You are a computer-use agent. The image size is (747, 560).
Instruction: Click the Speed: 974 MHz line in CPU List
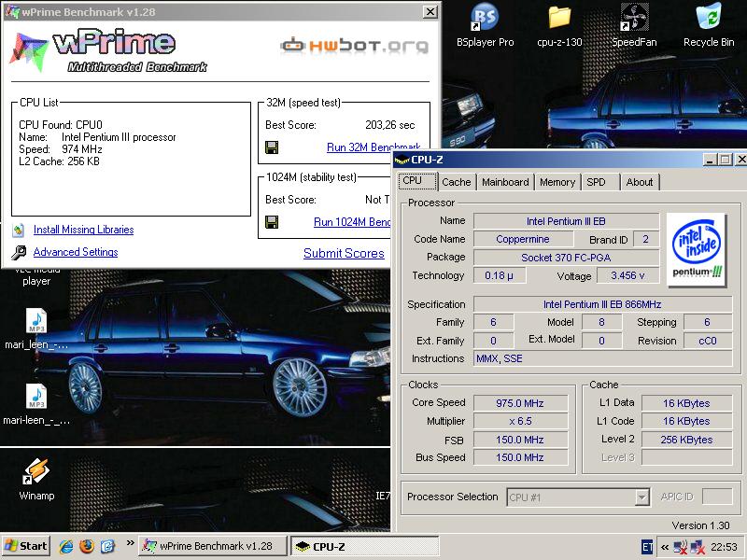coord(61,149)
